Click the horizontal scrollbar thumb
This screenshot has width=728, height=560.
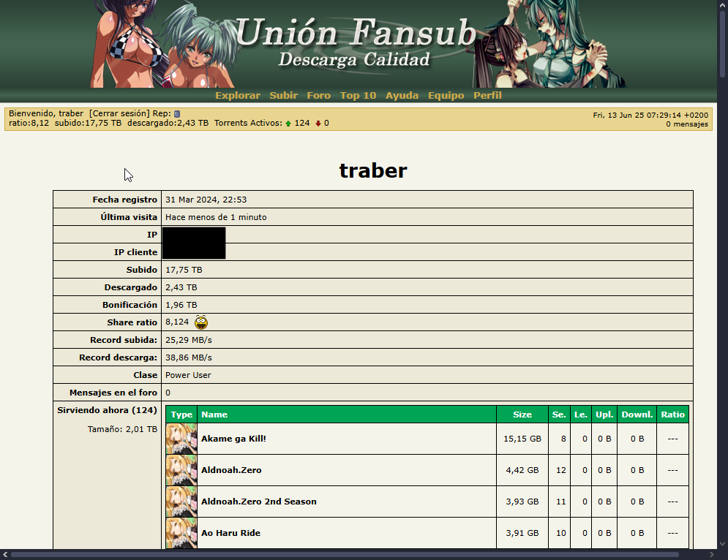345,554
